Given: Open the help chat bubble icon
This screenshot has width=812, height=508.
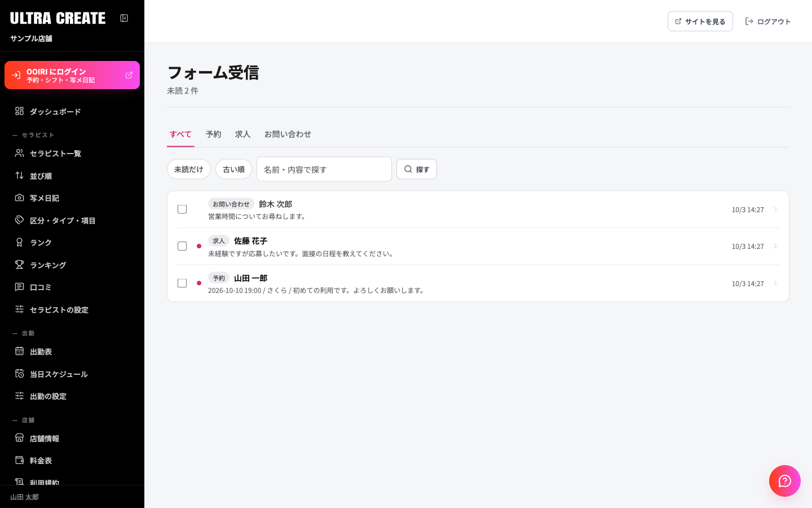Looking at the screenshot, I should click(x=785, y=481).
